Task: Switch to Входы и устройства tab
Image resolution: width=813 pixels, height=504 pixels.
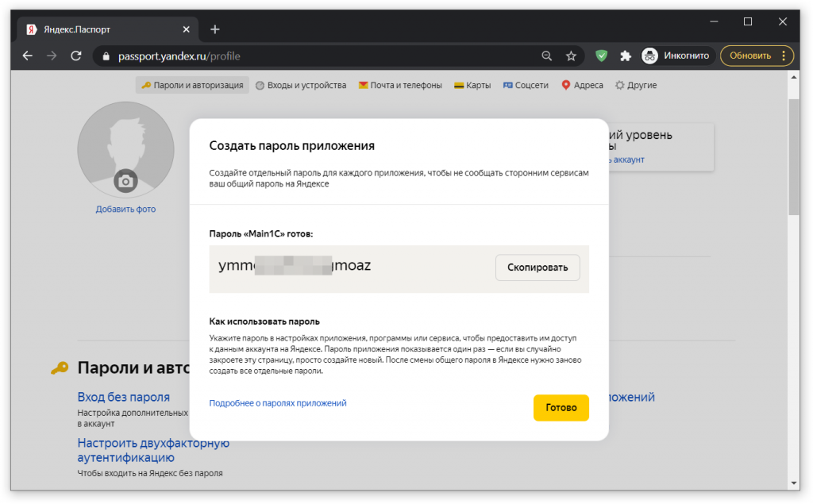Action: (x=301, y=86)
